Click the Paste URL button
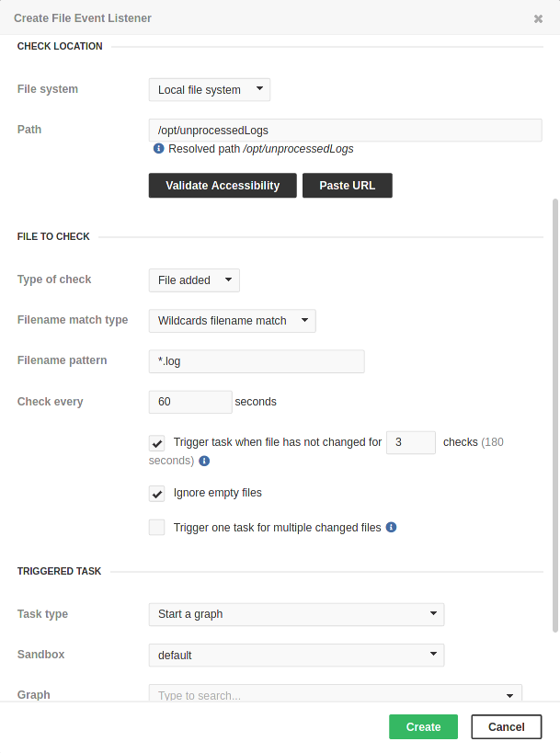This screenshot has width=560, height=753. point(347,186)
